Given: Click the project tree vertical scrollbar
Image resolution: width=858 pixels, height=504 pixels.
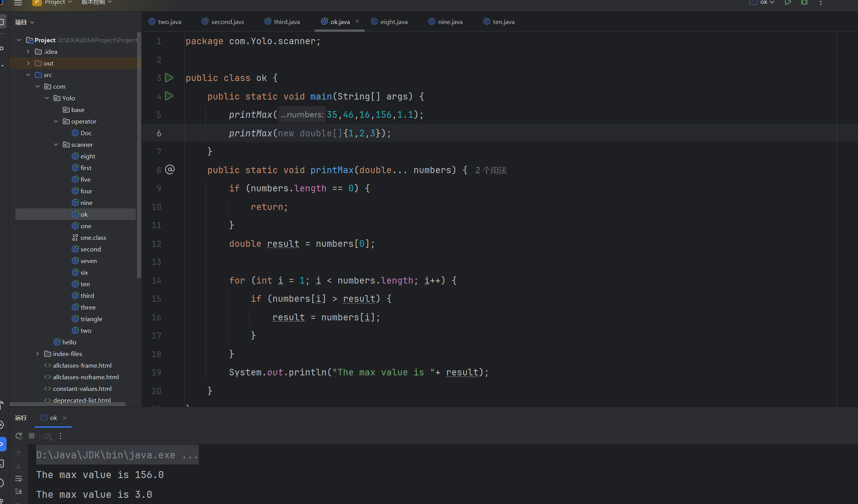Looking at the screenshot, I should click(x=139, y=155).
